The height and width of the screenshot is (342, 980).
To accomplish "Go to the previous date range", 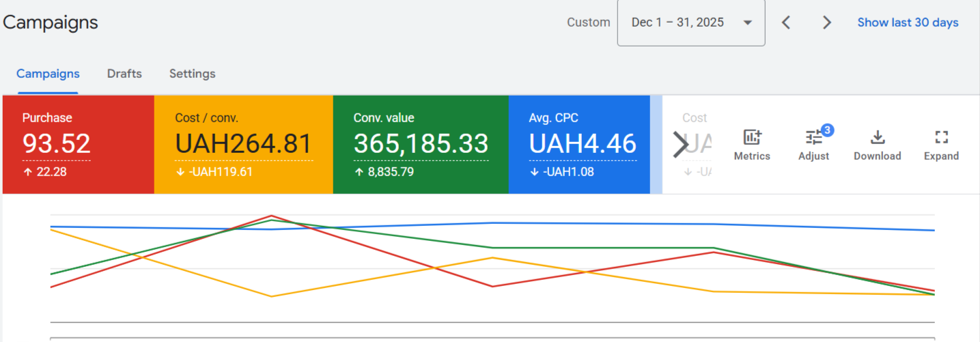I will (x=786, y=23).
